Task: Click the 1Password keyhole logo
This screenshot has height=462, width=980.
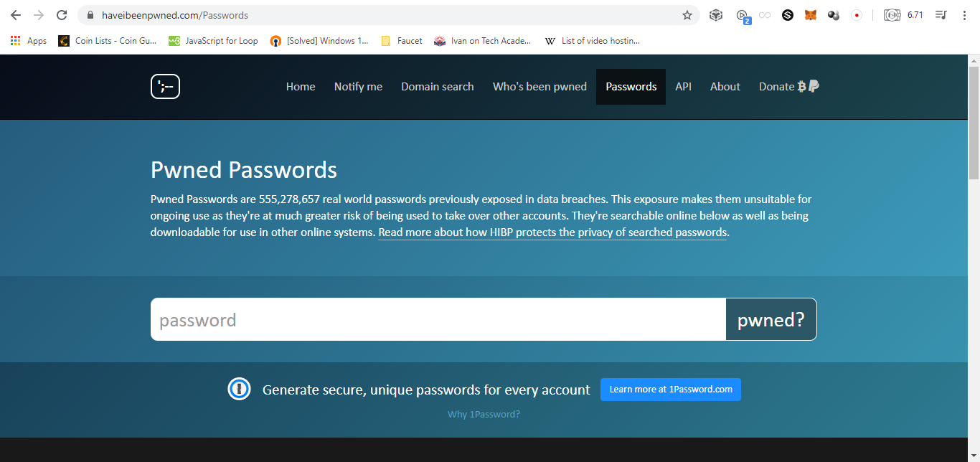Action: pos(239,389)
